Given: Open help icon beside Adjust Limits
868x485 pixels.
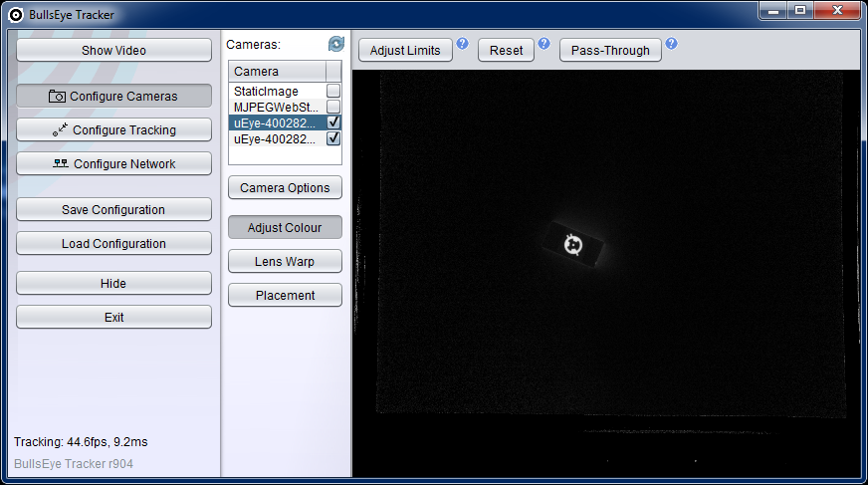Looking at the screenshot, I should tap(462, 44).
